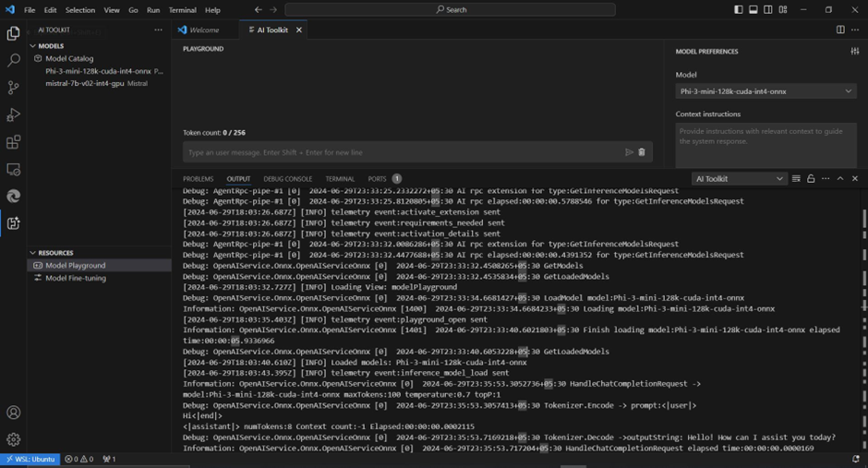Maximize the bottom panel with chevron
The height and width of the screenshot is (468, 868).
tap(840, 179)
